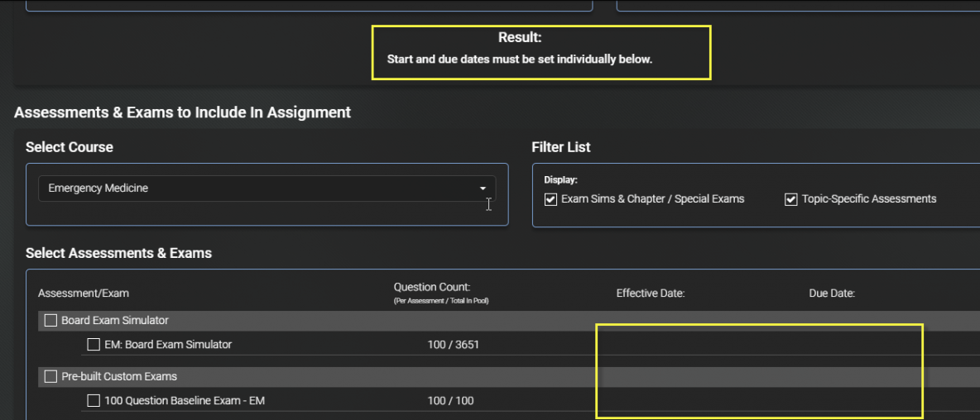Click the Select Course heading
The image size is (980, 420).
click(x=70, y=147)
